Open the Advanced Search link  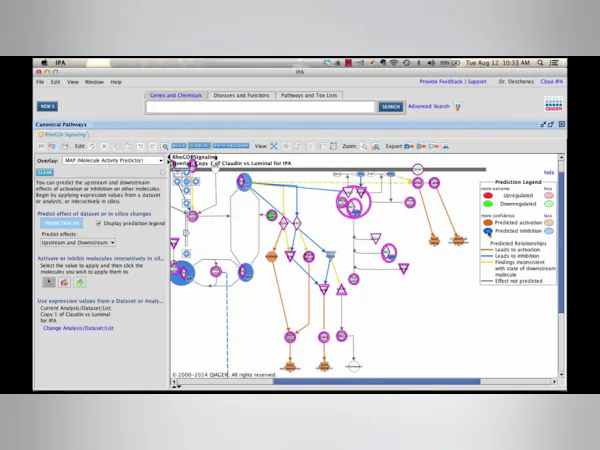pos(429,106)
